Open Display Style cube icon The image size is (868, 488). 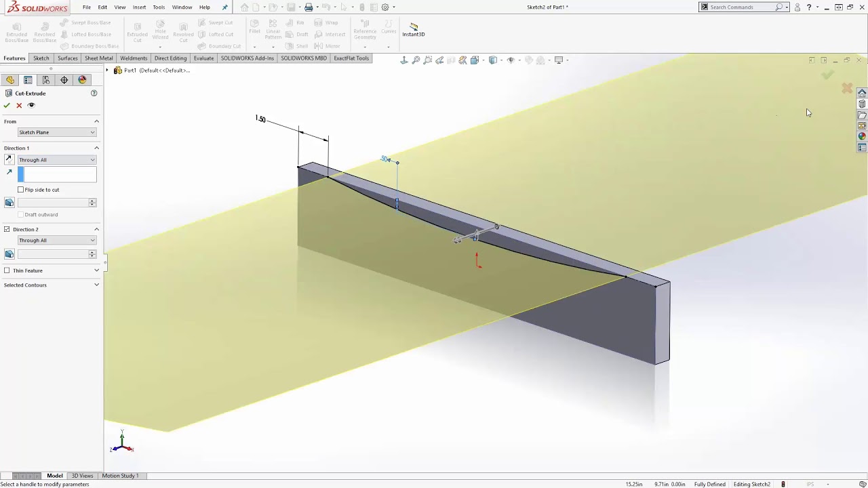(x=493, y=60)
